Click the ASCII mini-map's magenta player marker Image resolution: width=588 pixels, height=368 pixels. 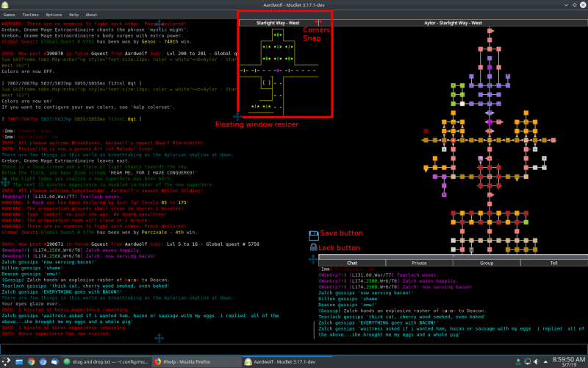pos(278,70)
